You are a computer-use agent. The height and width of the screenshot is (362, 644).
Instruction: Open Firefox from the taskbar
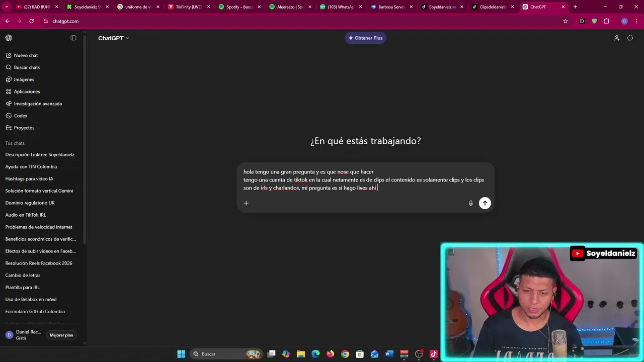330,354
